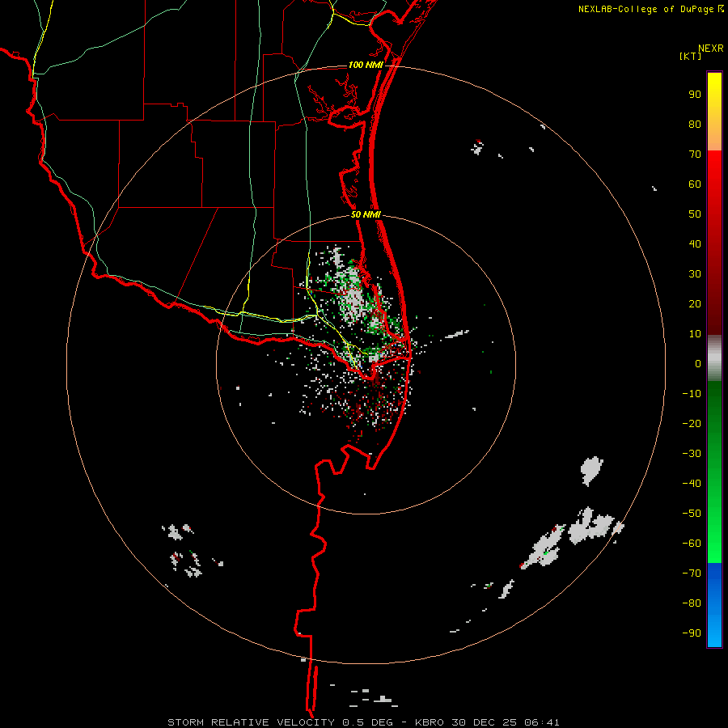Click the blue bottom segment of the color bar
The image size is (728, 728).
714,604
